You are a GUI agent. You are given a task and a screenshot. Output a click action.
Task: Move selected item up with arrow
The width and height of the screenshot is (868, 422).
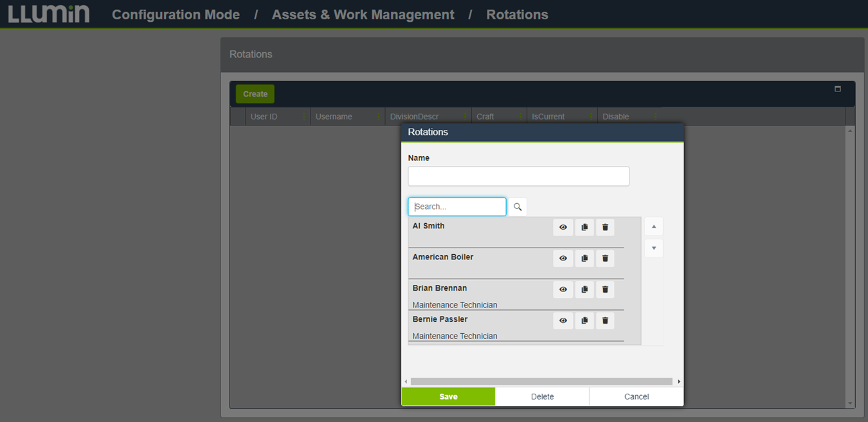click(654, 226)
